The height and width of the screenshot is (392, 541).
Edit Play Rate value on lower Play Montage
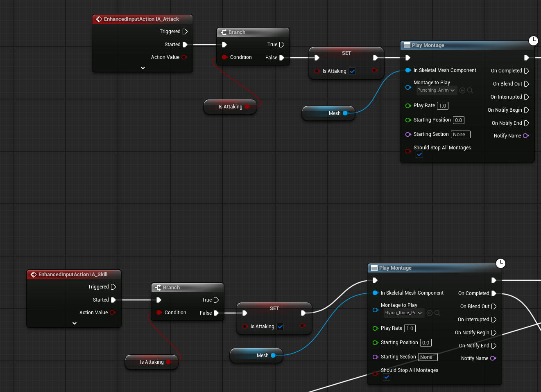point(410,328)
